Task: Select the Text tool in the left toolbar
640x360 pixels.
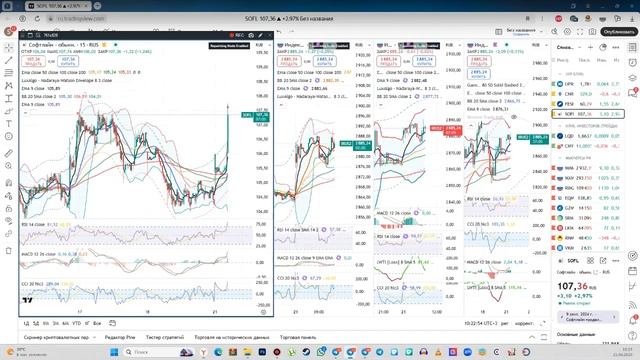Action: (x=9, y=124)
